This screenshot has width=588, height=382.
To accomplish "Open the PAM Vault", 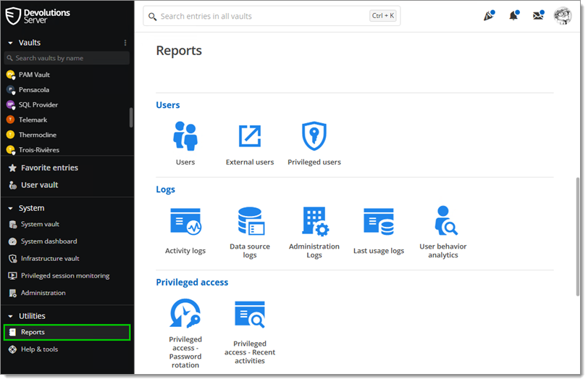I will 34,75.
